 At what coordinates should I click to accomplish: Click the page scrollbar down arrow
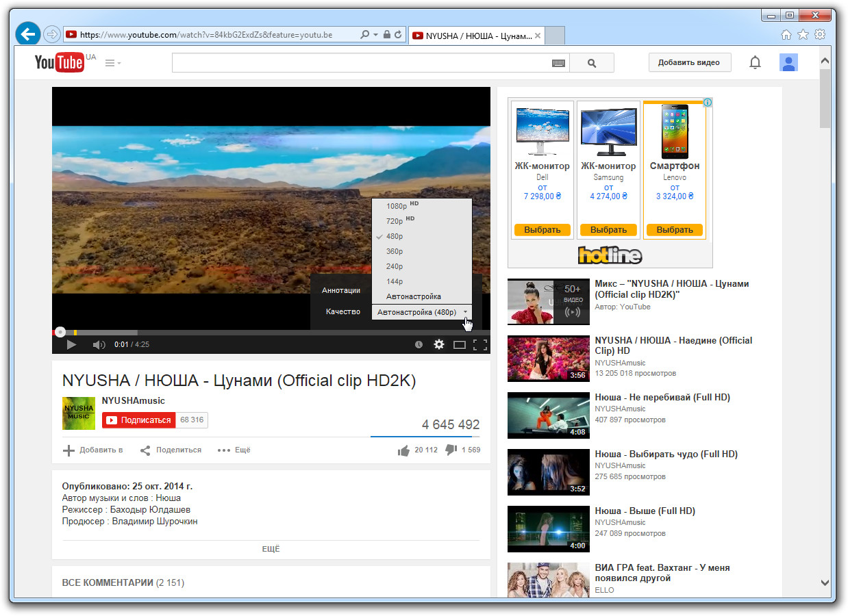click(825, 582)
